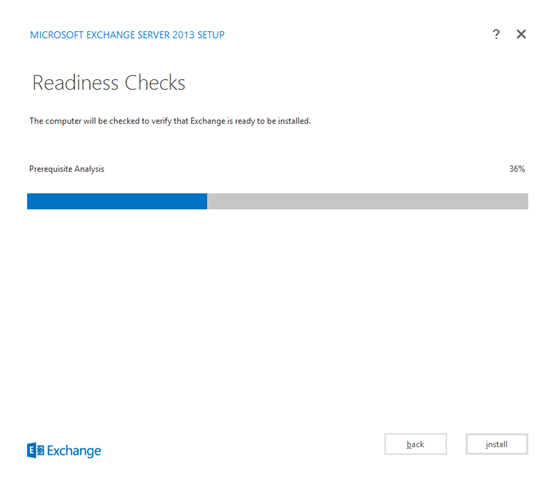Screen dimensions: 554x484
Task: Click the word Checks in the page heading
Action: [x=155, y=83]
